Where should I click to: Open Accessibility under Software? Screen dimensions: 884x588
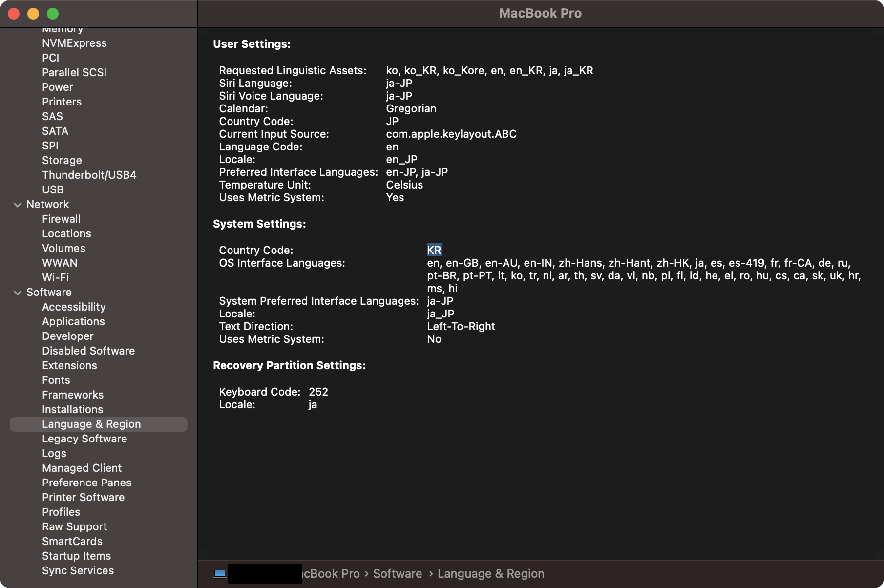pyautogui.click(x=74, y=307)
